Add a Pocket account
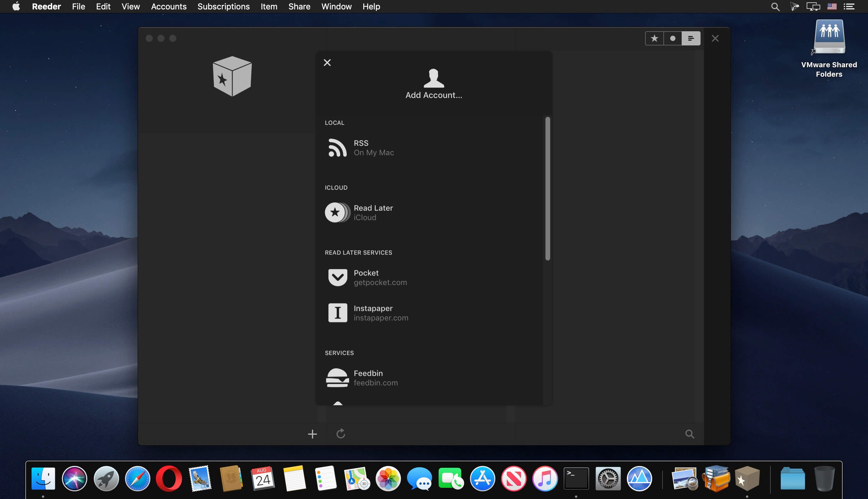 pos(366,277)
